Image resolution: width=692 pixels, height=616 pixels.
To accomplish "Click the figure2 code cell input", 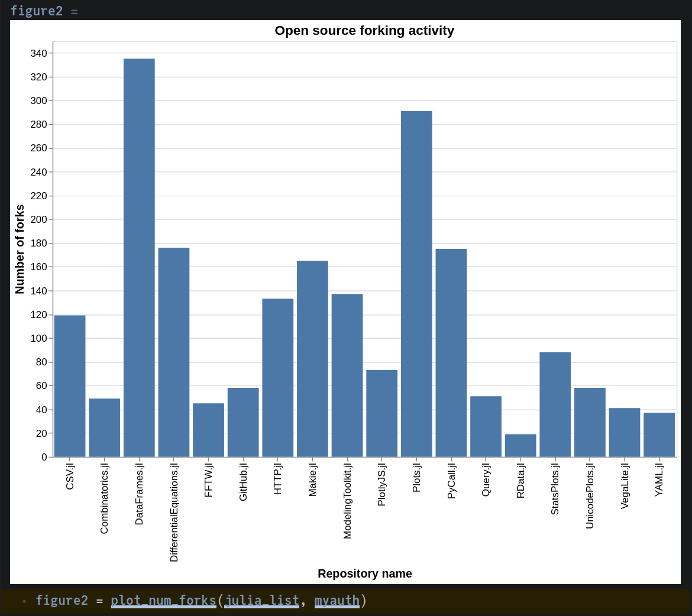I will point(346,601).
